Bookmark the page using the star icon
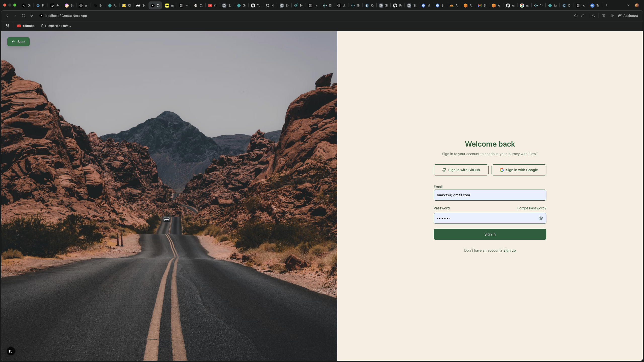Image resolution: width=644 pixels, height=362 pixels. pos(576,16)
